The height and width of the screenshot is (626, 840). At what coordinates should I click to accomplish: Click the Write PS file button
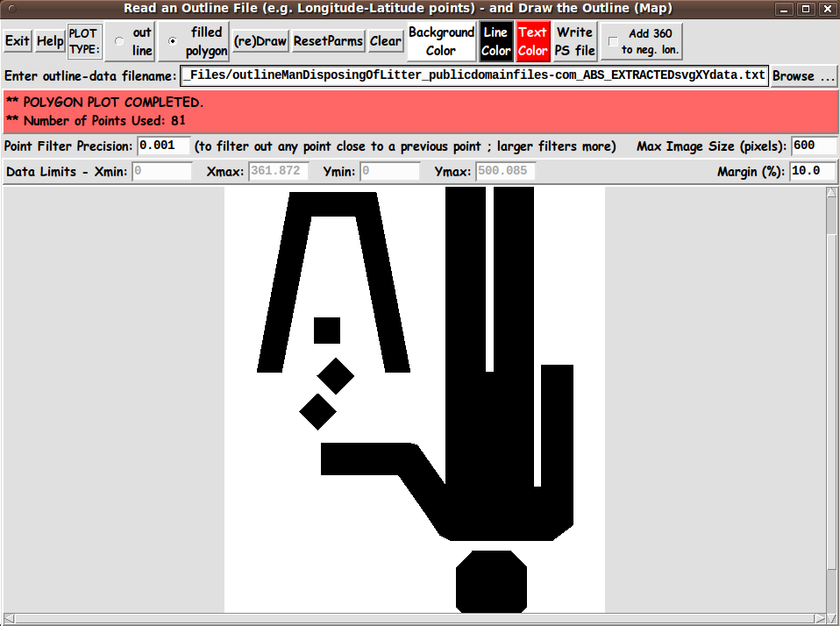(x=575, y=41)
